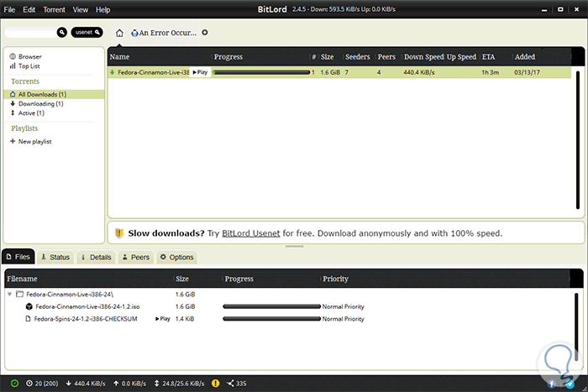Click the search magnifier button
The image size is (588, 392).
coord(62,33)
